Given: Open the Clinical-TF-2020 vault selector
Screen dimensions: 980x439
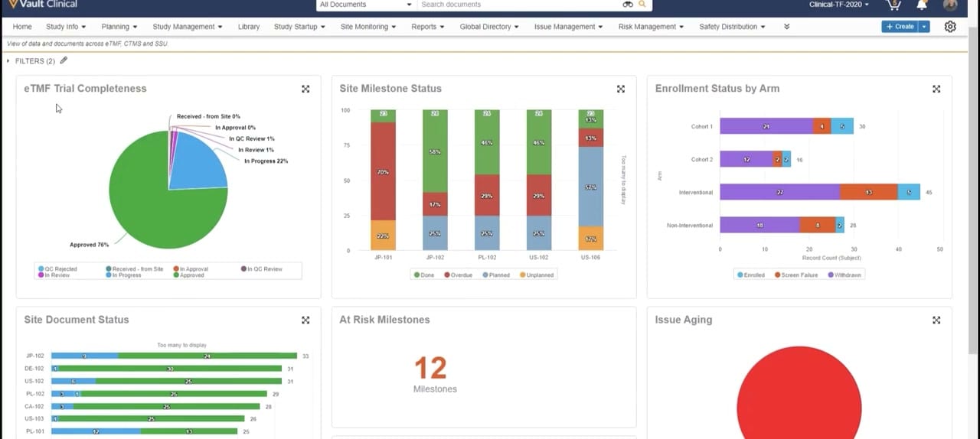Looking at the screenshot, I should [838, 5].
